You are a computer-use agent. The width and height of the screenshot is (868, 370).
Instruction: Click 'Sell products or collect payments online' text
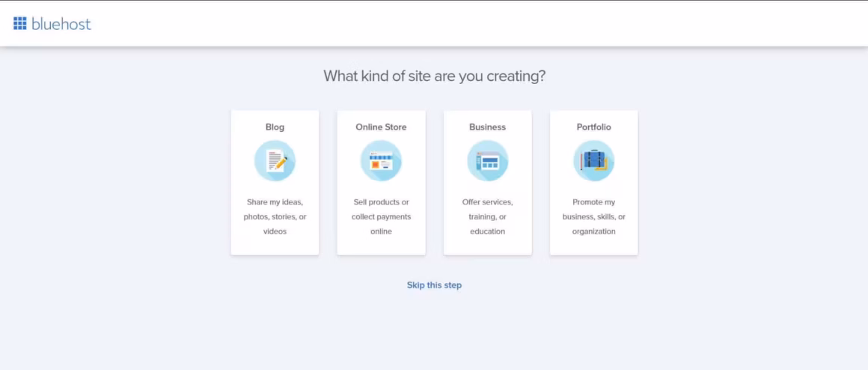click(382, 216)
